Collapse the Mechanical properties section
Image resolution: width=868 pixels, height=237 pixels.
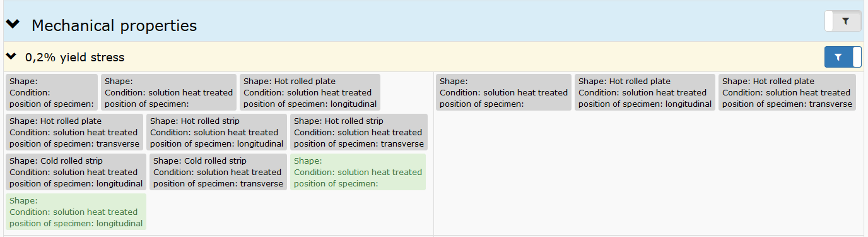(x=13, y=24)
